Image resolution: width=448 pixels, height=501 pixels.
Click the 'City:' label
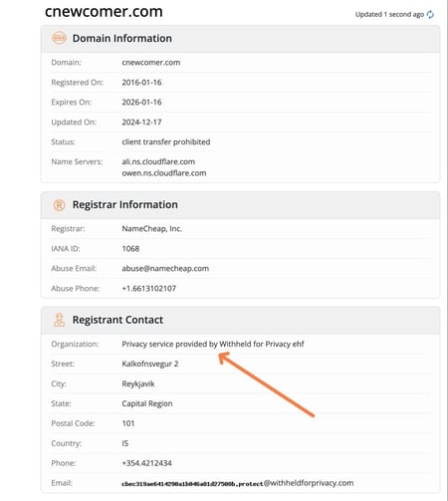(59, 383)
